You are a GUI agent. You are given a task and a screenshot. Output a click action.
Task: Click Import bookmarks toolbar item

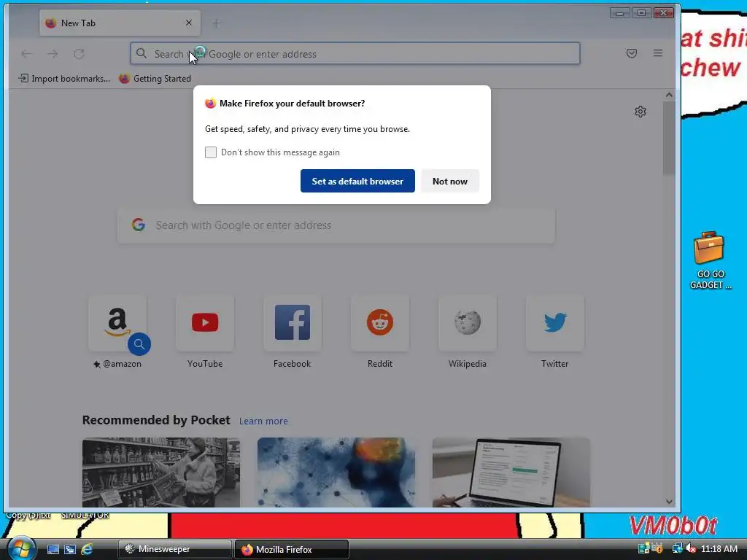pos(64,79)
